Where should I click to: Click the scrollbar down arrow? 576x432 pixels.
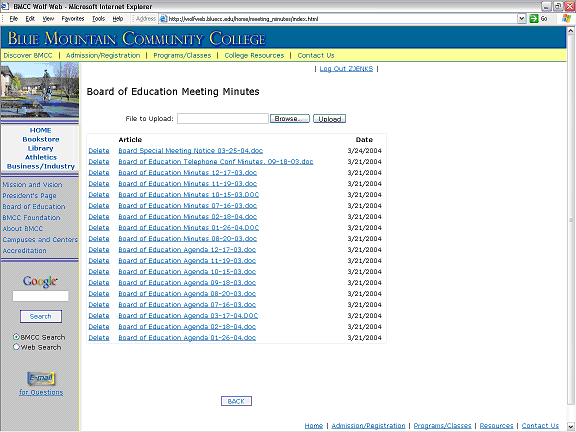pos(570,426)
